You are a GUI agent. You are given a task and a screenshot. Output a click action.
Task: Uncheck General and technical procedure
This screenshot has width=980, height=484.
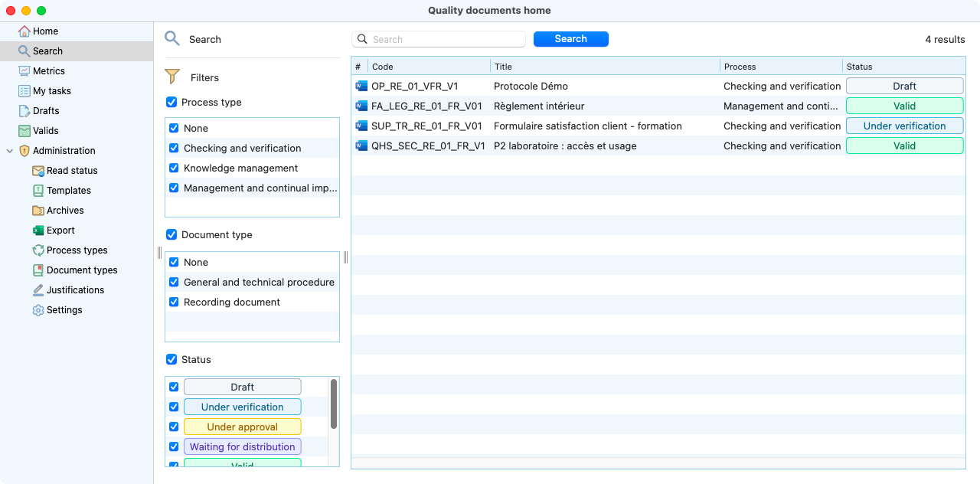(174, 282)
